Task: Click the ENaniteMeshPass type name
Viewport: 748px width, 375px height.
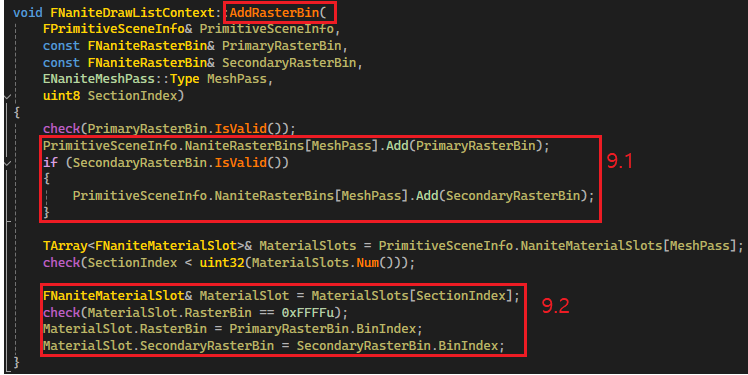Action: click(x=99, y=79)
